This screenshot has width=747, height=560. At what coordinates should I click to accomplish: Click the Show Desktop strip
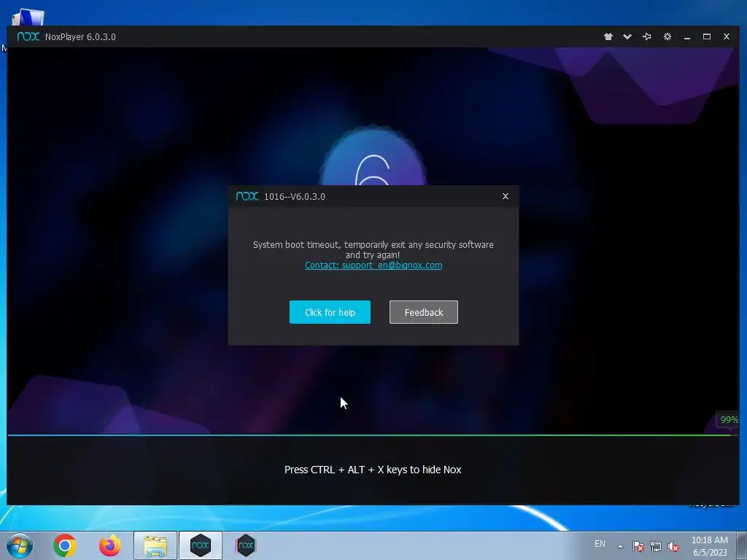click(x=742, y=545)
